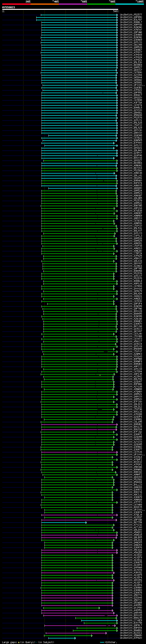Select the UniRef100_B3V758 label
The height and width of the screenshot is (644, 146).
click(x=131, y=623)
